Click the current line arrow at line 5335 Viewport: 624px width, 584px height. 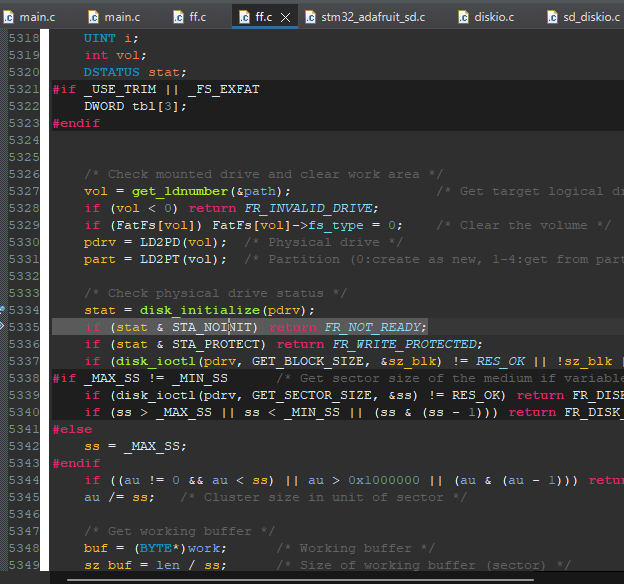3,327
